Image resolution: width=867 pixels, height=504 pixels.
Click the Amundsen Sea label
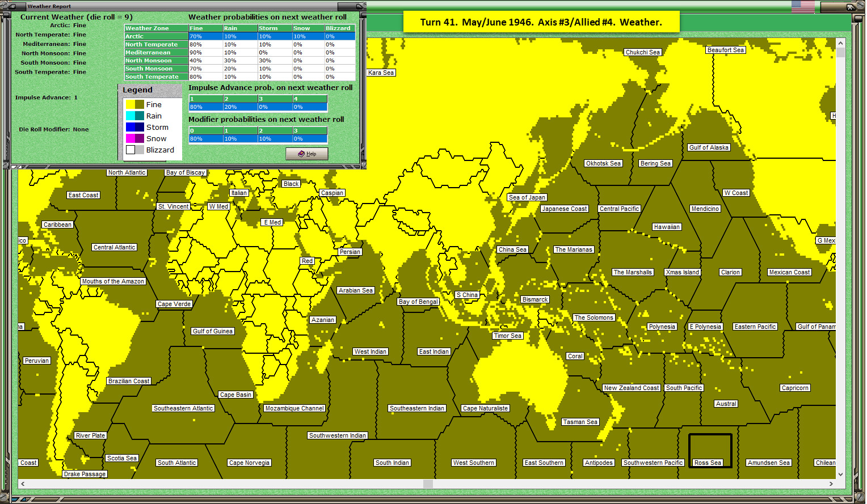[769, 463]
